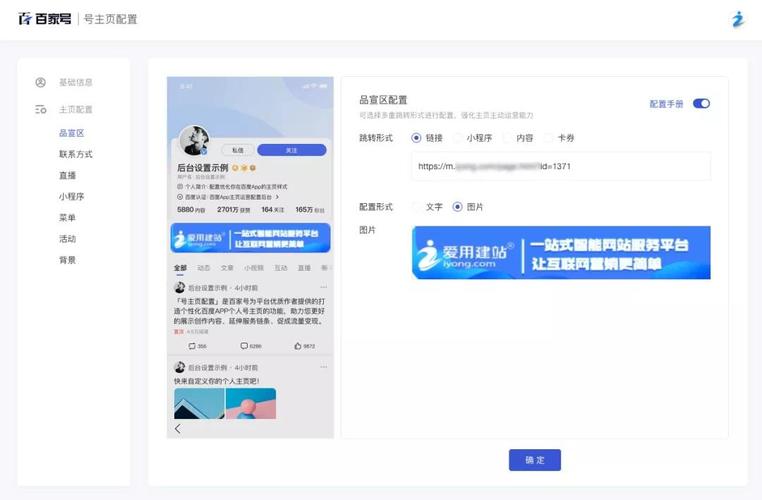This screenshot has width=762, height=500.
Task: Open 活动 in the sidebar
Action: click(68, 239)
